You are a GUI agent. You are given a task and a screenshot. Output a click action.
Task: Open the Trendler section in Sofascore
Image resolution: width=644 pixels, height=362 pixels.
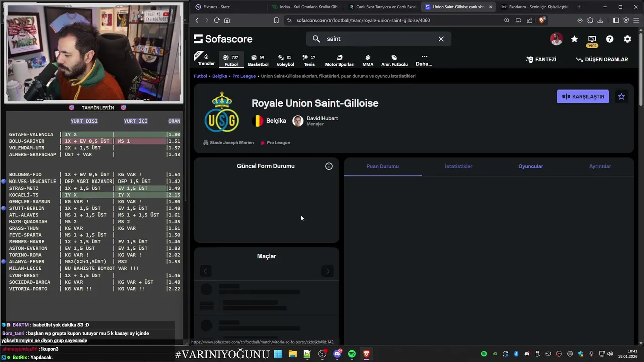pos(206,59)
